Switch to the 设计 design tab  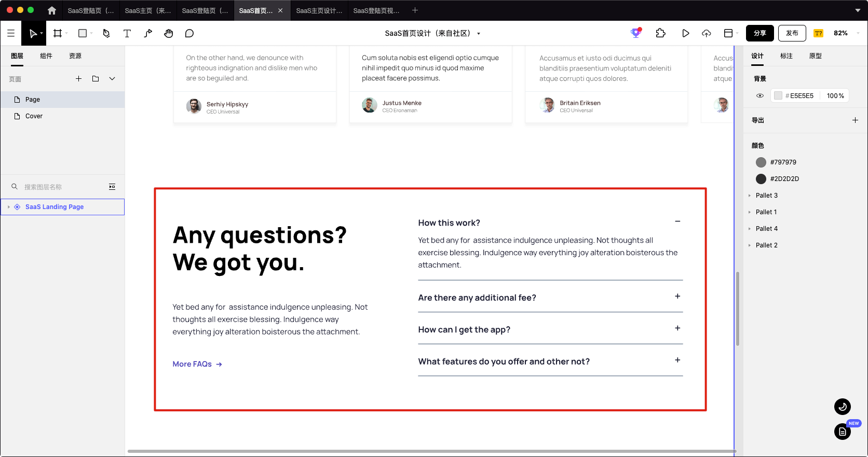tap(757, 56)
